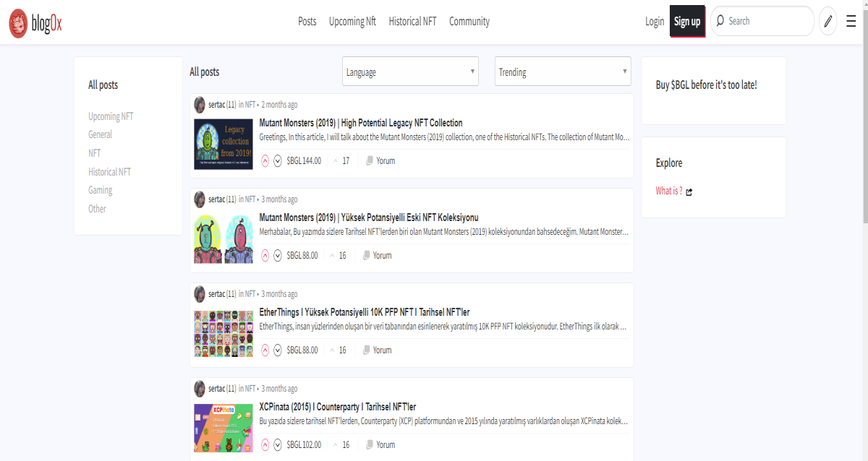Open the external link icon beside What is ?

tap(689, 191)
